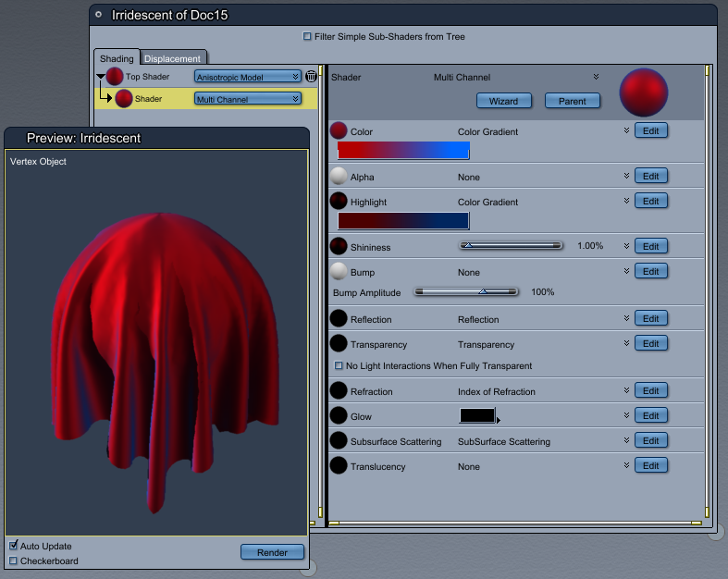728x579 pixels.
Task: Render the Irridescent preview
Action: coord(272,552)
